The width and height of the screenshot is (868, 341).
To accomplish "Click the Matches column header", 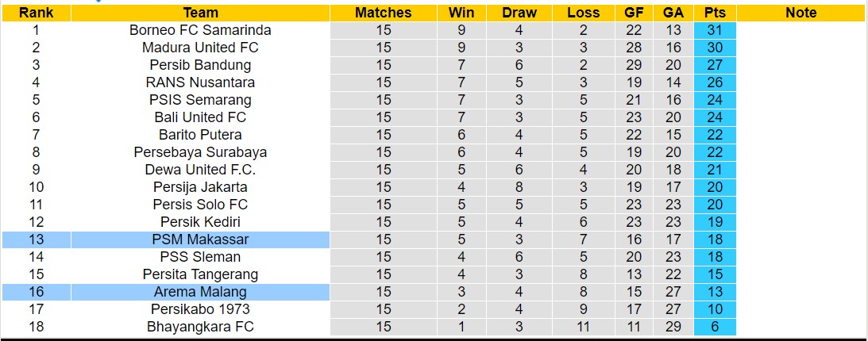I will pyautogui.click(x=383, y=13).
